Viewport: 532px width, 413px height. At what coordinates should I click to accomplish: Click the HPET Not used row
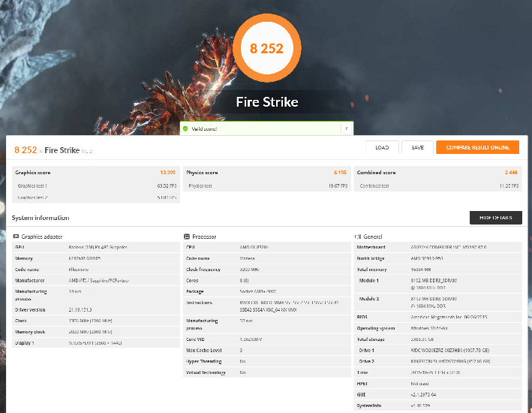437,384
